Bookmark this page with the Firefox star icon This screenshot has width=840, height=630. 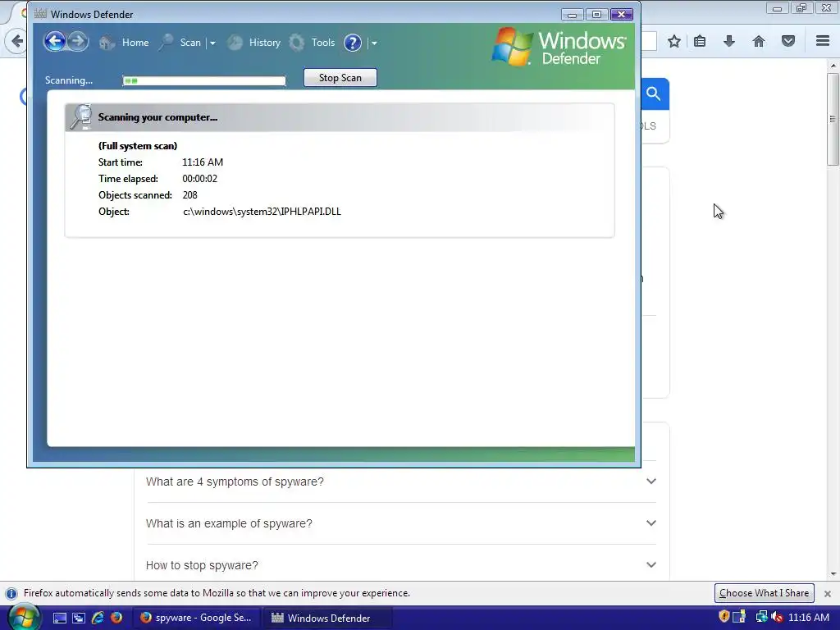tap(674, 41)
